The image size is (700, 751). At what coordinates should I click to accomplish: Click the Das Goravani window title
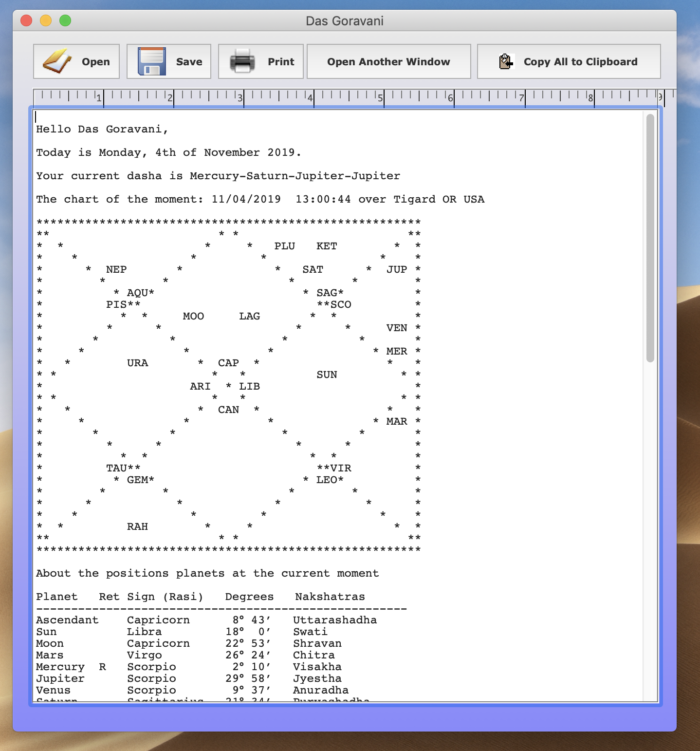[x=344, y=21]
